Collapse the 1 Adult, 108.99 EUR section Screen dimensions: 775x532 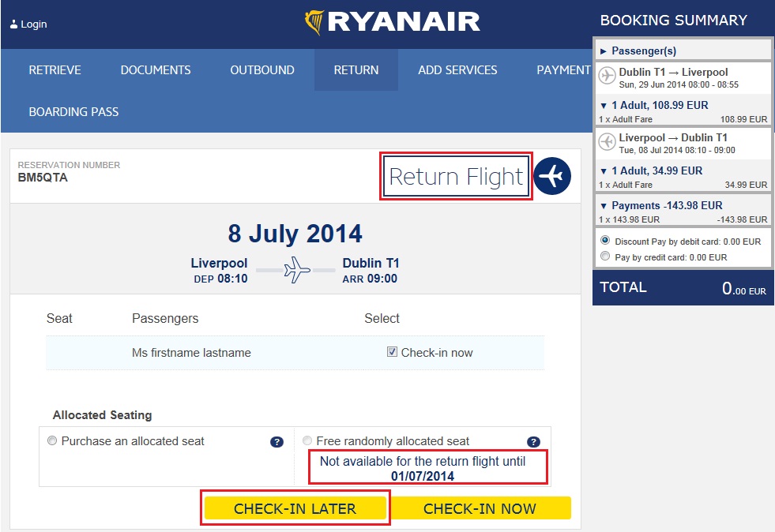click(604, 105)
